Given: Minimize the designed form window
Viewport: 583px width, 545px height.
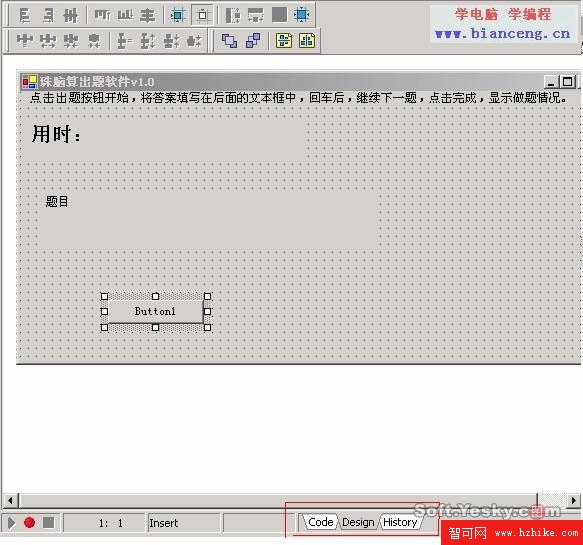Looking at the screenshot, I should (551, 81).
